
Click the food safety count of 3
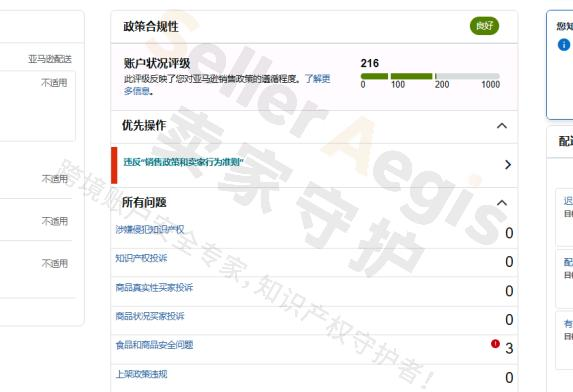click(x=509, y=349)
